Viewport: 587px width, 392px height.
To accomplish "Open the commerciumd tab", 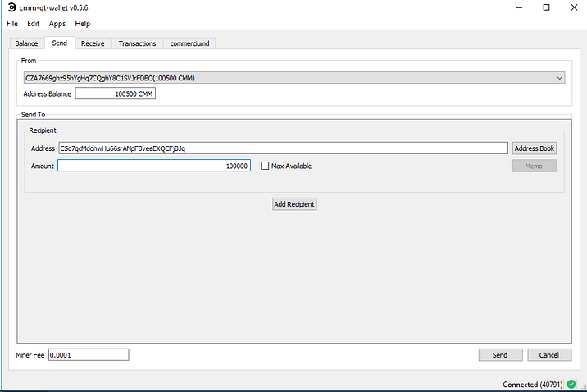I will click(x=189, y=43).
